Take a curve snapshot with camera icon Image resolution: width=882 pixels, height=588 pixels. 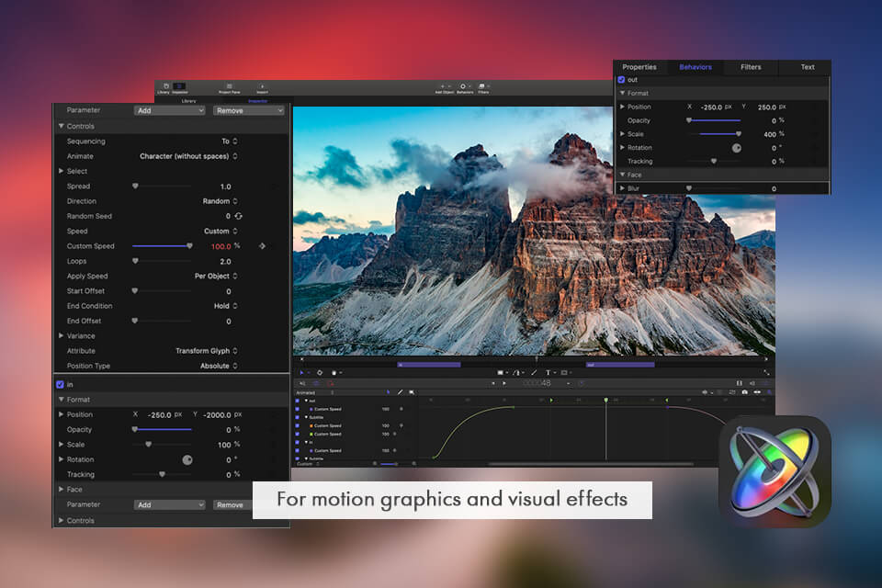744,392
